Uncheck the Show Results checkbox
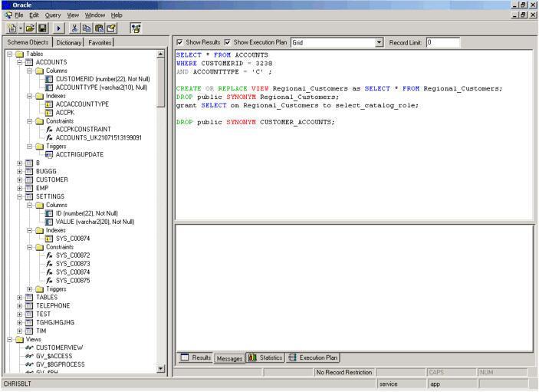Viewport: 539px width, 392px height. click(179, 42)
